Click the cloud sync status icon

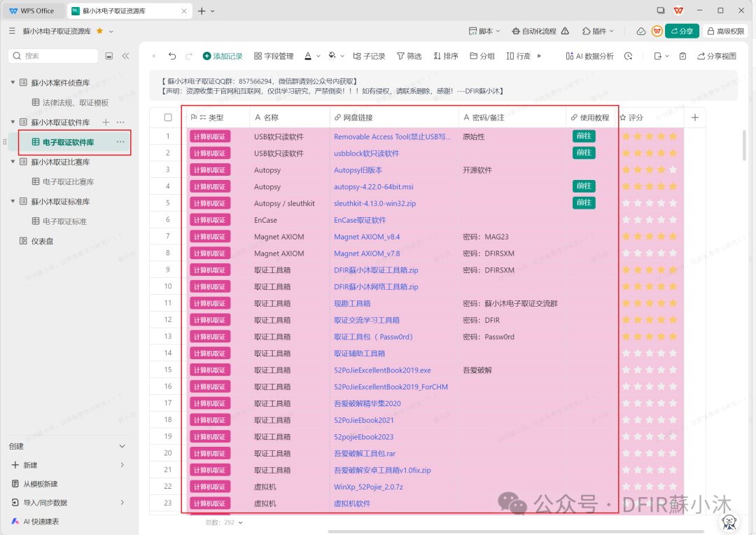point(640,31)
